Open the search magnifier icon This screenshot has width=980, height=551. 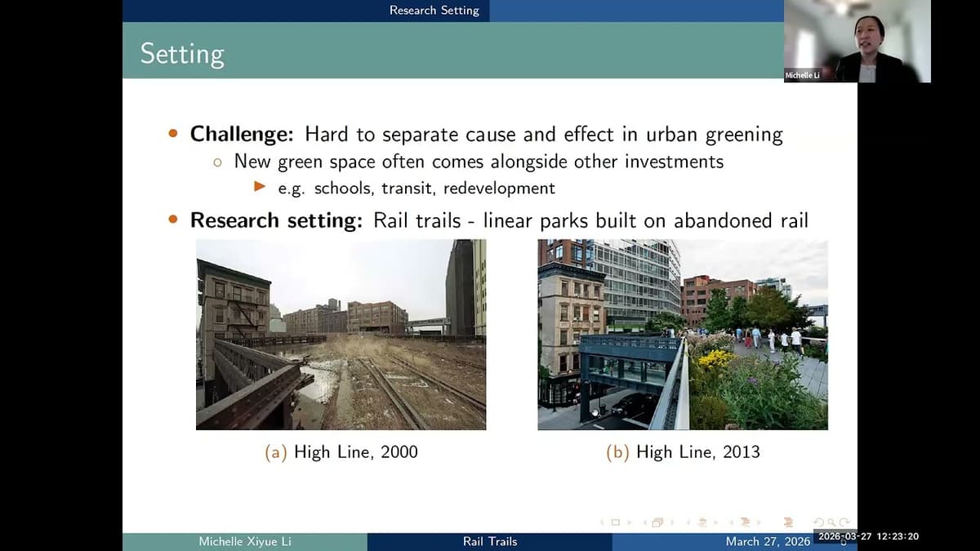click(x=830, y=523)
